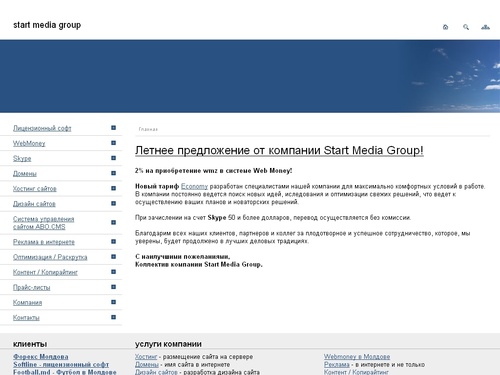Click the 2% на приобретение wmz text

pyautogui.click(x=214, y=171)
